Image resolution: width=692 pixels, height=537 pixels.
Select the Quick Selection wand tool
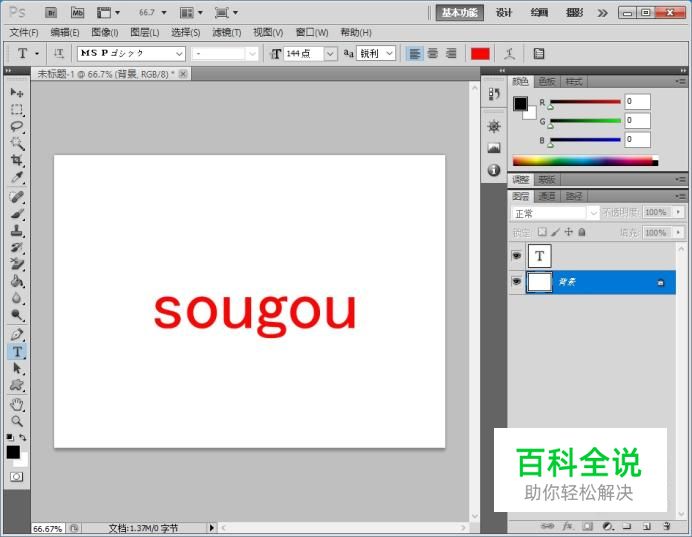[x=17, y=143]
